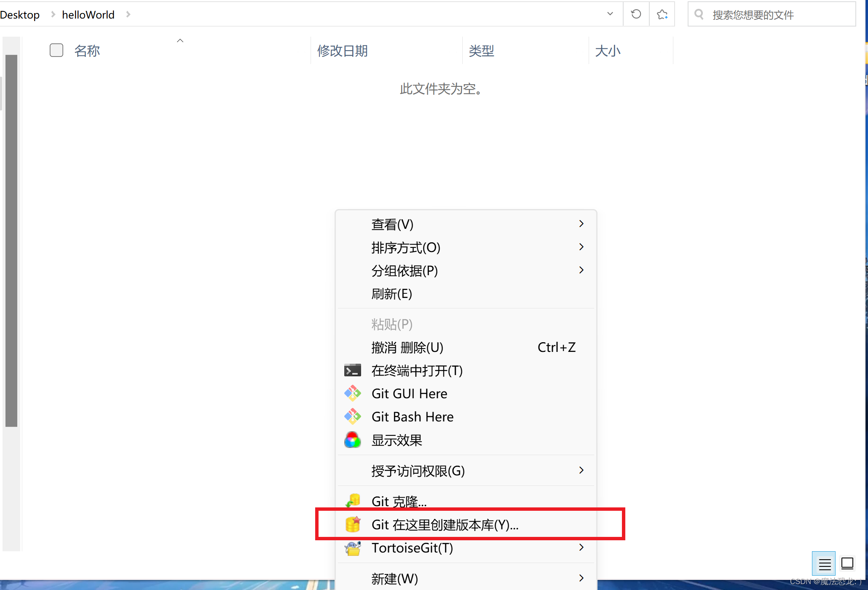Click the create repository icon
This screenshot has width=868, height=590.
[352, 524]
